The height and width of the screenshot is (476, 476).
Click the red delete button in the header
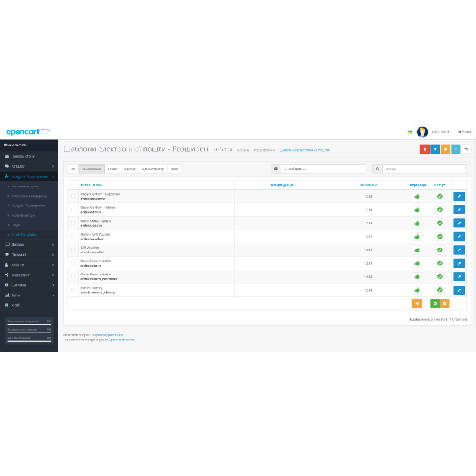[x=424, y=149]
